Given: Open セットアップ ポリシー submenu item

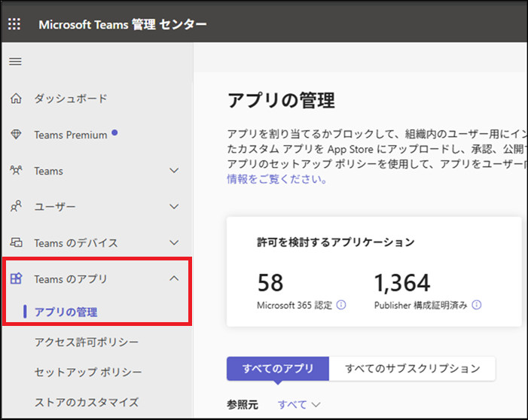Looking at the screenshot, I should click(88, 372).
